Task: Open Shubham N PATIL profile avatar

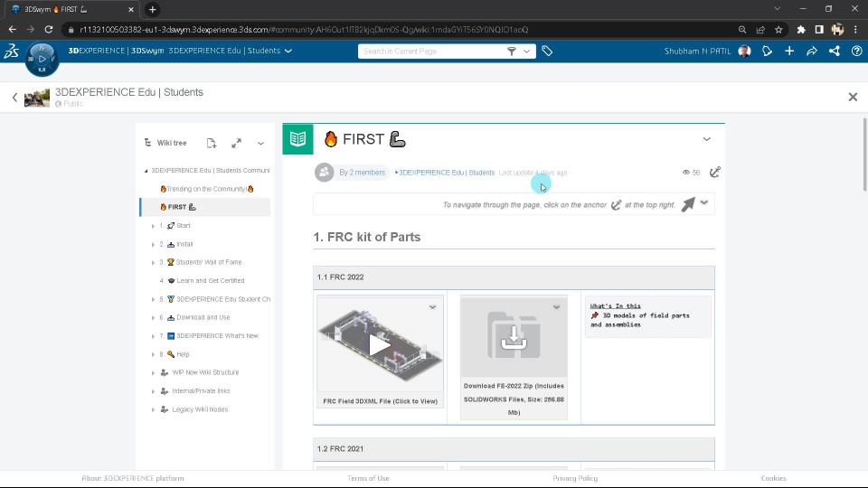Action: (x=744, y=51)
